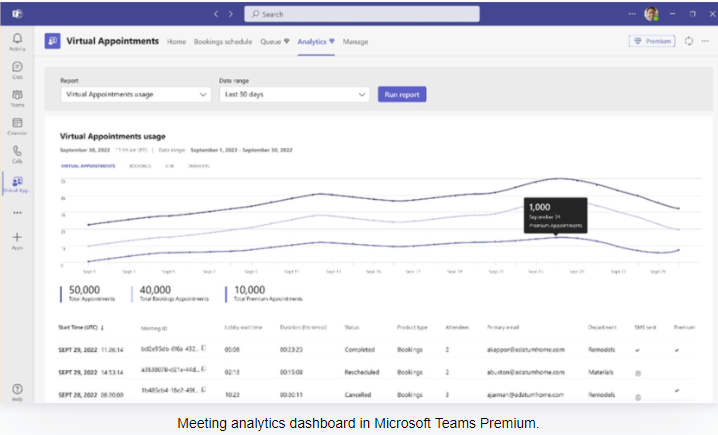Sort by Start Time (UTC) column

pyautogui.click(x=78, y=327)
